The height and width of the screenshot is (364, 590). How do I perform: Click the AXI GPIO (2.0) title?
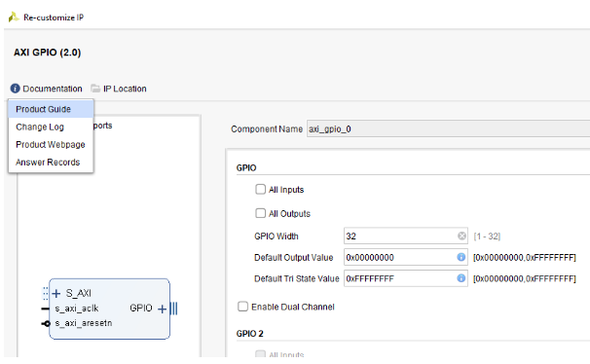(x=48, y=53)
